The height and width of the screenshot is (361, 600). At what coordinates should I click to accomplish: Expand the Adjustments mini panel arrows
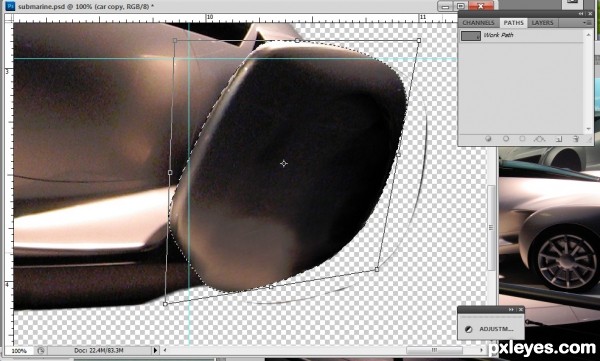coord(511,309)
